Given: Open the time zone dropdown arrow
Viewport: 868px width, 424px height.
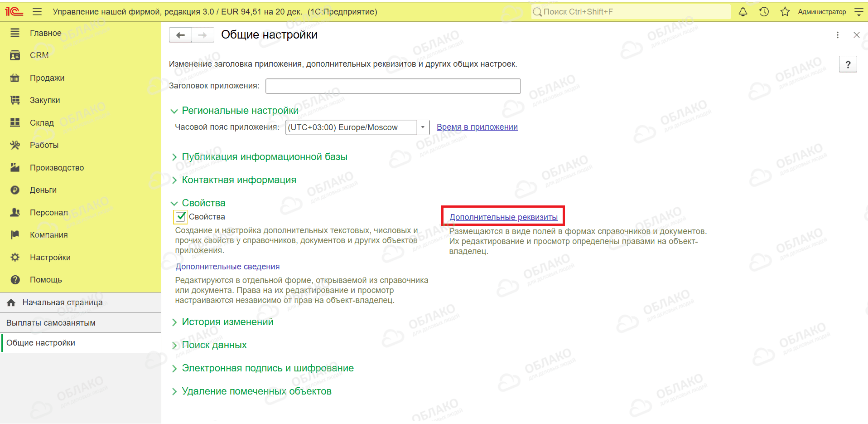Looking at the screenshot, I should point(423,127).
